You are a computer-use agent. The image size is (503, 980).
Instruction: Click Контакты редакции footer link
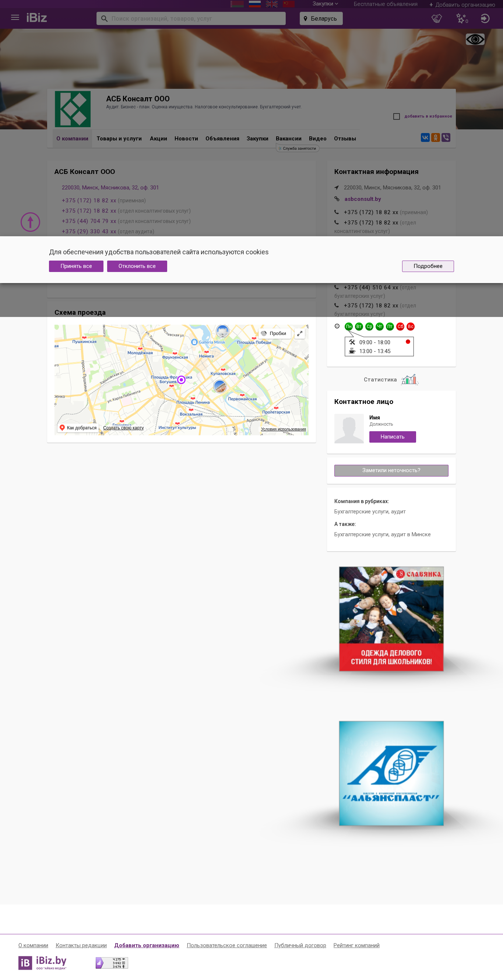coord(81,945)
